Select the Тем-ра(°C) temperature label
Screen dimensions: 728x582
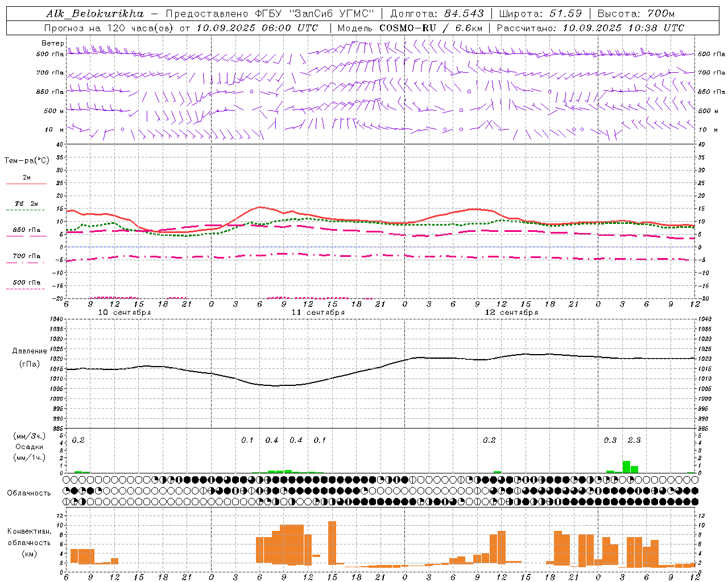[27, 161]
